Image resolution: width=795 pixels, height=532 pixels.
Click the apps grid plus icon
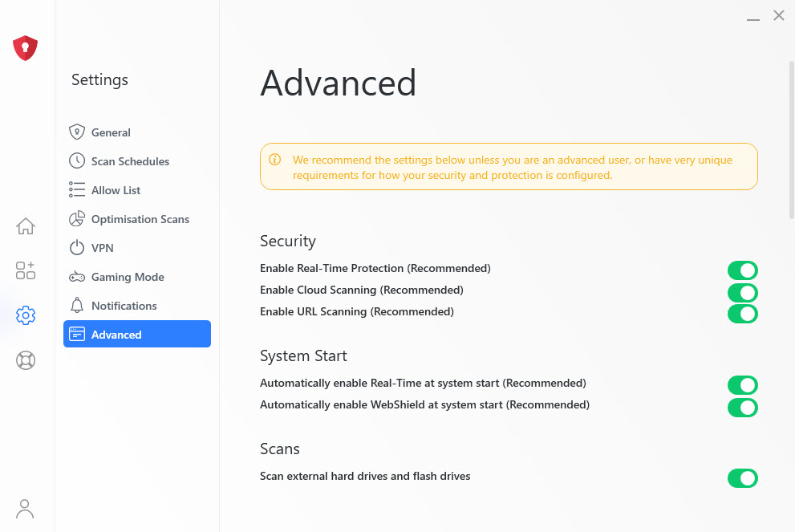pyautogui.click(x=26, y=270)
